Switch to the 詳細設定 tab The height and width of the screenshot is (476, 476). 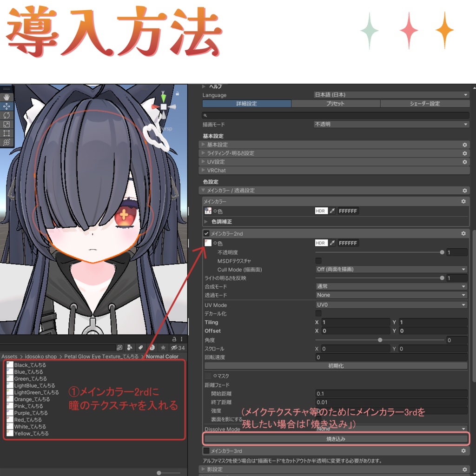[x=246, y=104]
